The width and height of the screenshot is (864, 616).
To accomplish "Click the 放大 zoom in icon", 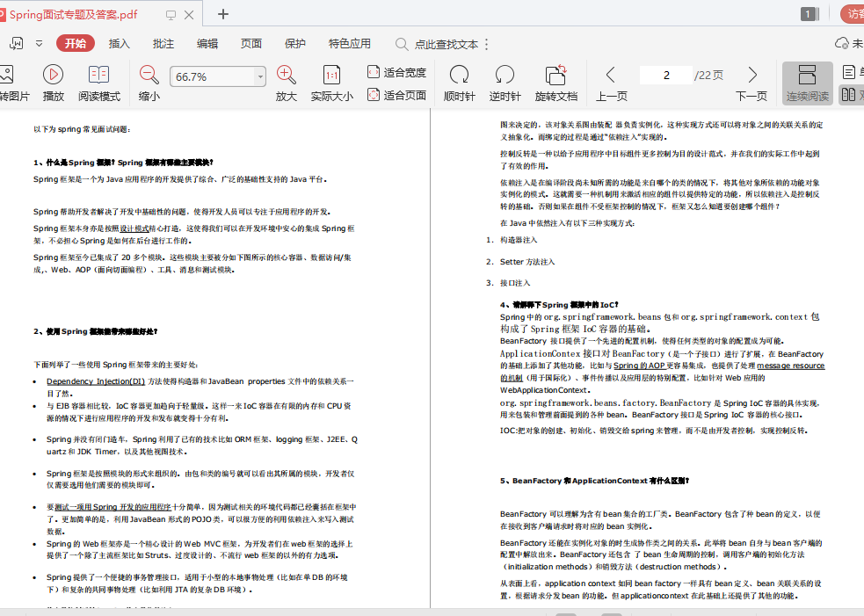I will pos(286,83).
